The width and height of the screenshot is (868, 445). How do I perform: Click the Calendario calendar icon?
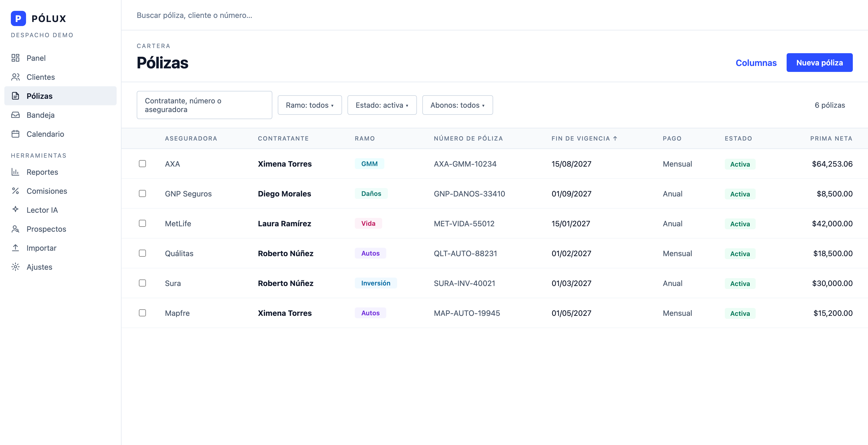[15, 134]
